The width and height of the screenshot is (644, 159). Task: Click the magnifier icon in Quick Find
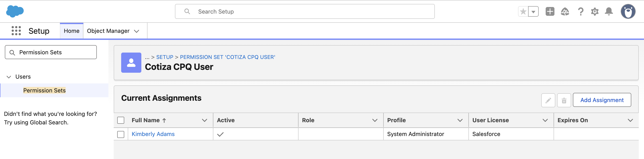(x=12, y=52)
